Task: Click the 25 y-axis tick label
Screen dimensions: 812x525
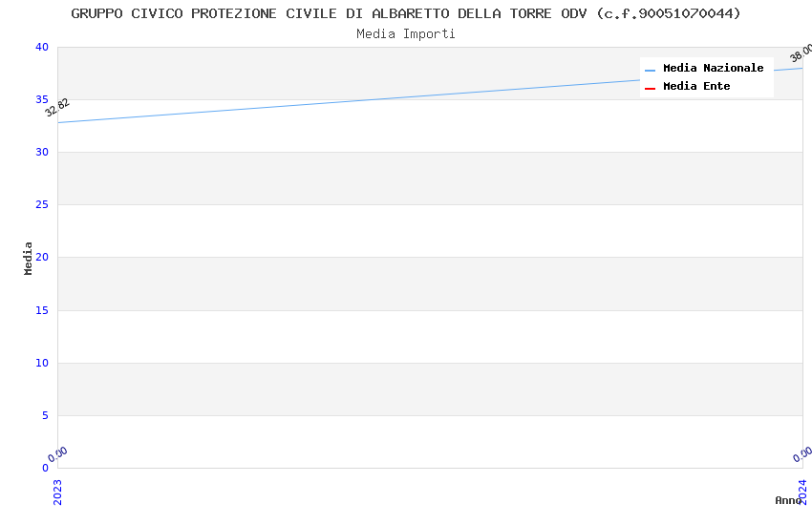Action: tap(41, 205)
